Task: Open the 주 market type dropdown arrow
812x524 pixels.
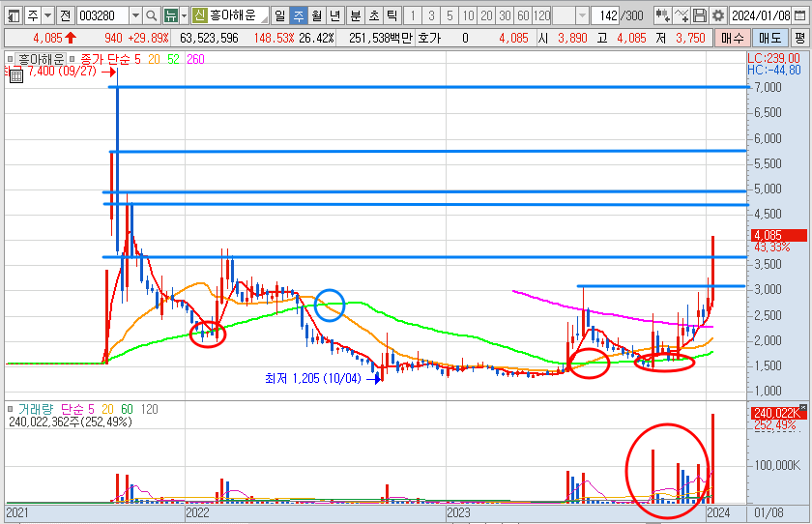Action: click(47, 16)
